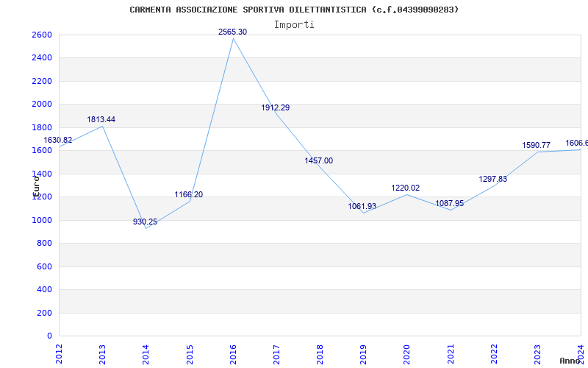Click the 1813.44 data label

[x=101, y=119]
